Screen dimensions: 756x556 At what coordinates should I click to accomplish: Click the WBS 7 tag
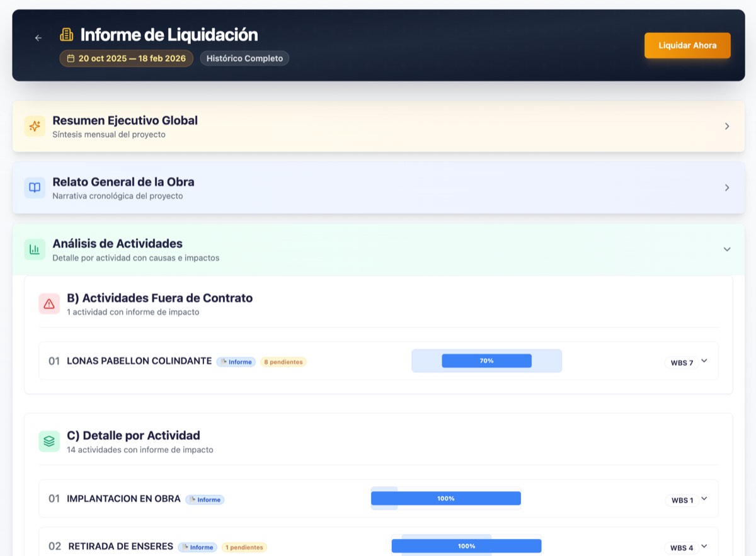(x=682, y=363)
